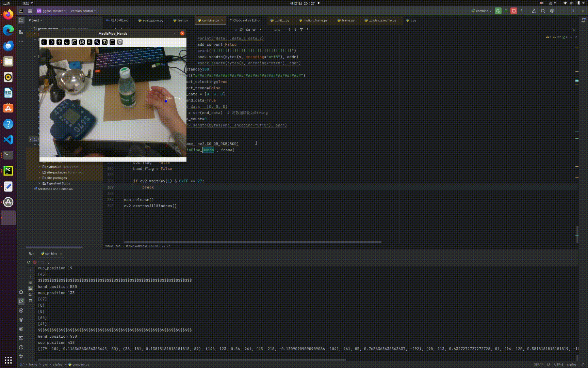Toggle search filter funnel in find bar
The image size is (588, 368).
tap(301, 30)
